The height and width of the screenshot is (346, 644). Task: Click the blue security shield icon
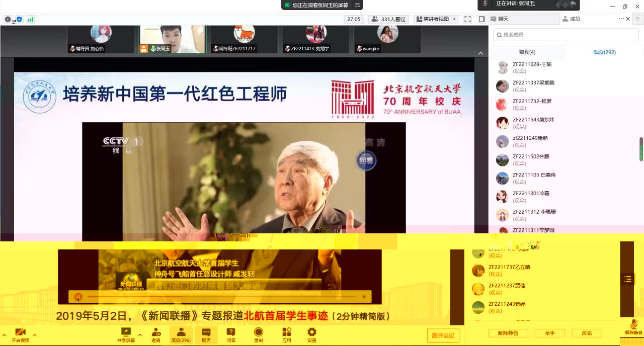pyautogui.click(x=19, y=19)
